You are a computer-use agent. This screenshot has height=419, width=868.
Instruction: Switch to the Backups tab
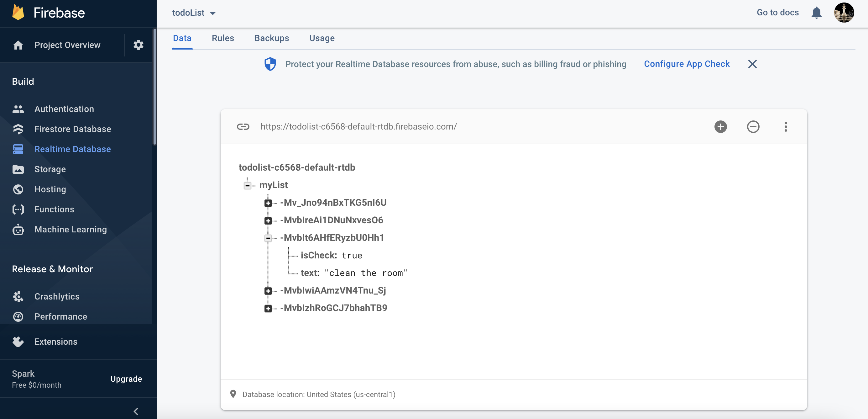click(272, 38)
